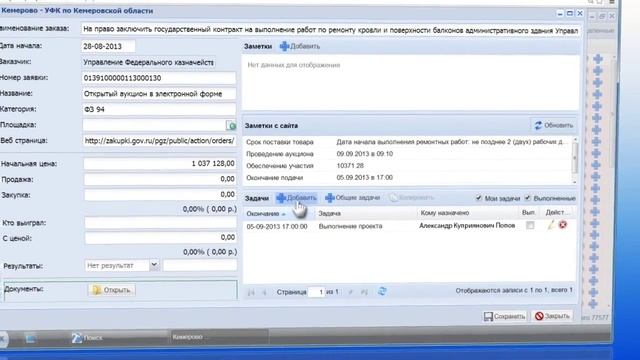Select Окончание подачи site note row

407,178
